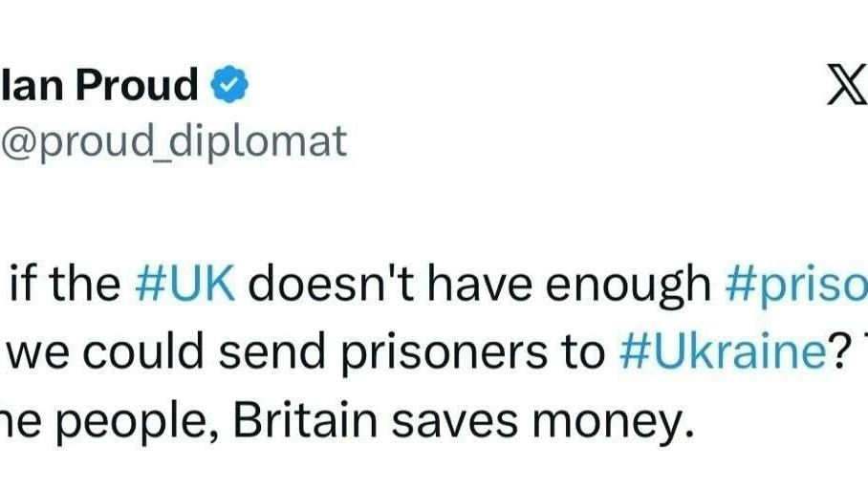Click the partially visible #priso hashtag
Viewport: 868px width, 488px height.
(x=796, y=286)
